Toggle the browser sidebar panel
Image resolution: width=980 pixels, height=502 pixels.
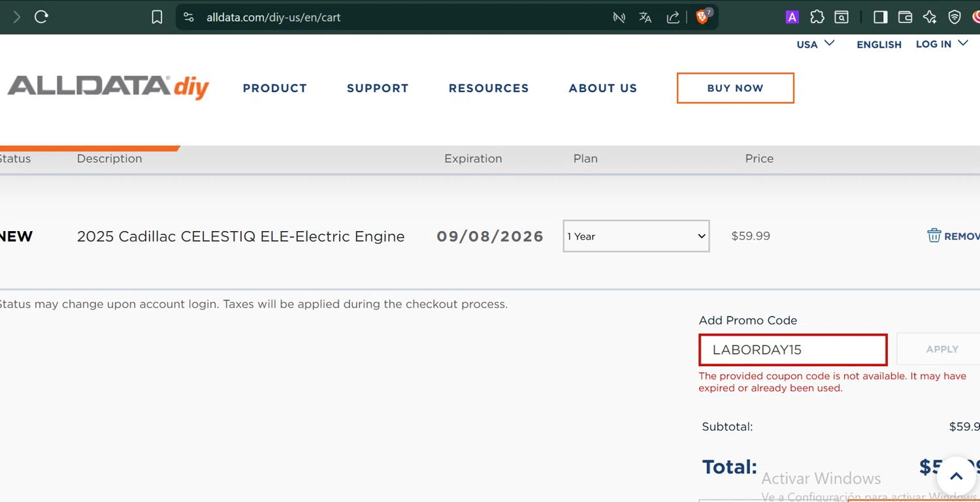click(880, 18)
